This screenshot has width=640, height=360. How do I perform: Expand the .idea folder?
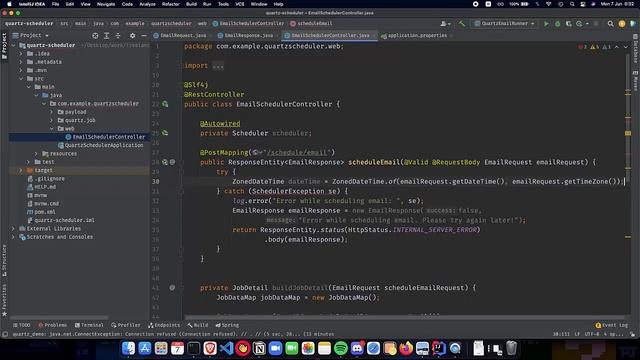[x=21, y=53]
